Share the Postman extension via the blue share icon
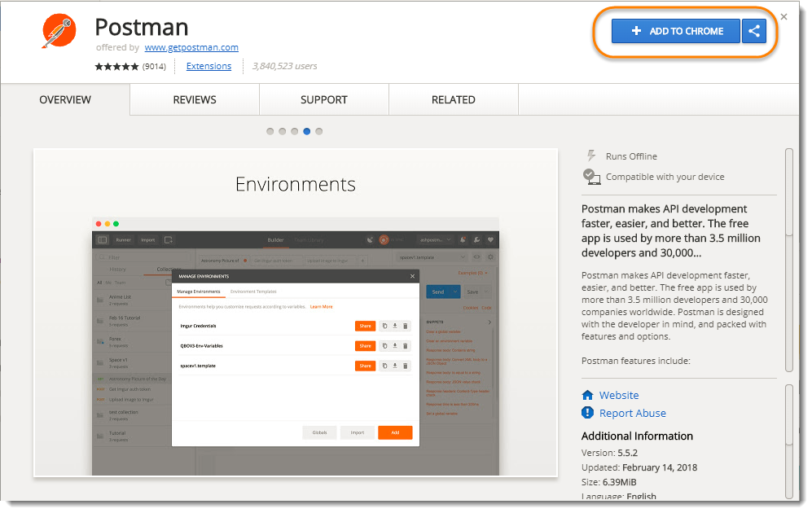Image resolution: width=812 pixels, height=513 pixels. click(754, 30)
